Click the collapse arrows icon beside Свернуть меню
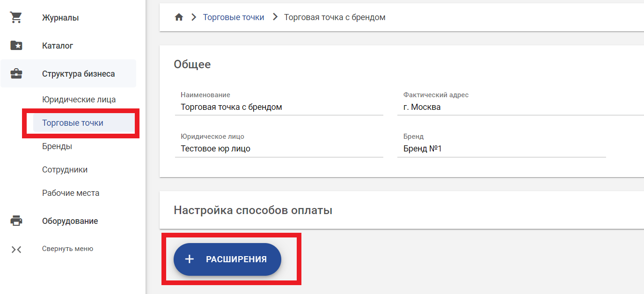The height and width of the screenshot is (294, 644). pyautogui.click(x=16, y=249)
